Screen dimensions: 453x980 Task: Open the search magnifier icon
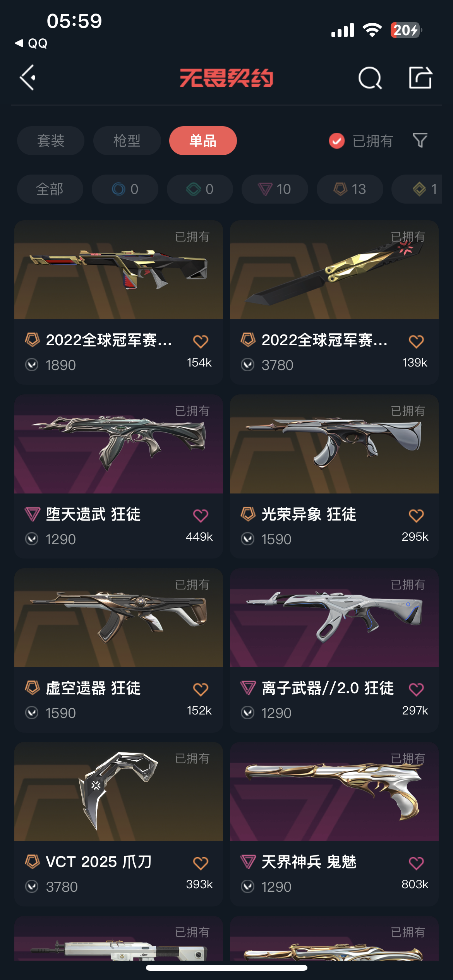370,78
